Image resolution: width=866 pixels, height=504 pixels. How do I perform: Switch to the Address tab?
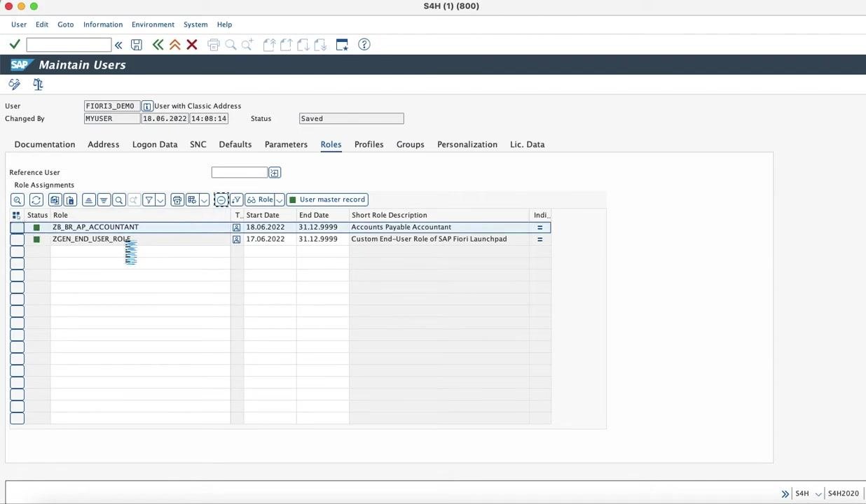(x=104, y=145)
